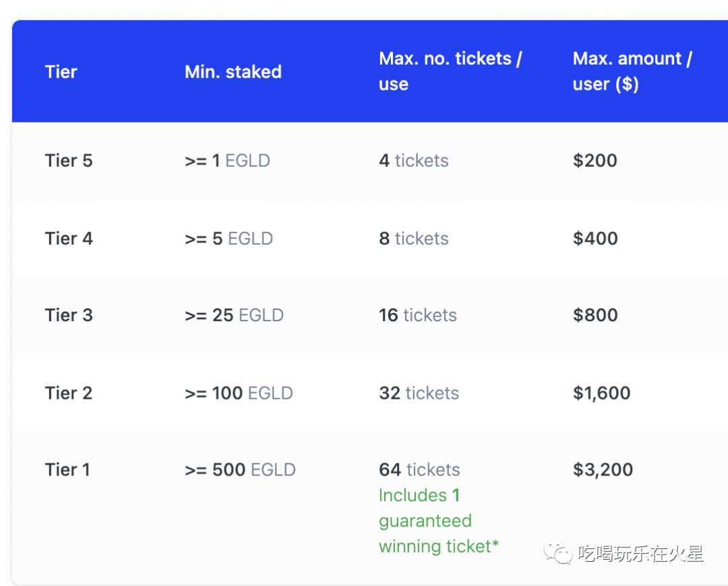The height and width of the screenshot is (586, 728).
Task: Select the "Tier 5" row label
Action: [x=69, y=161]
